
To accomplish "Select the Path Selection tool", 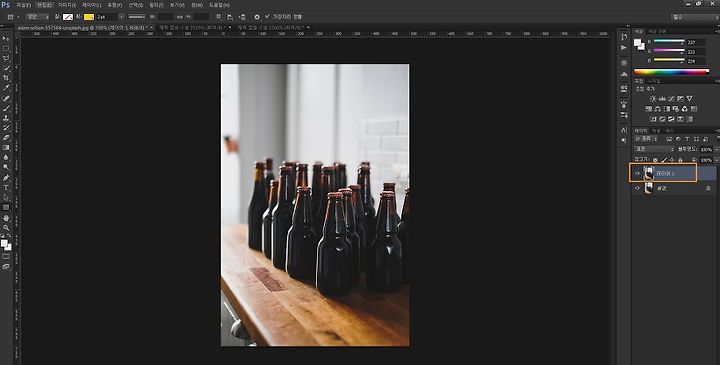I will point(6,197).
